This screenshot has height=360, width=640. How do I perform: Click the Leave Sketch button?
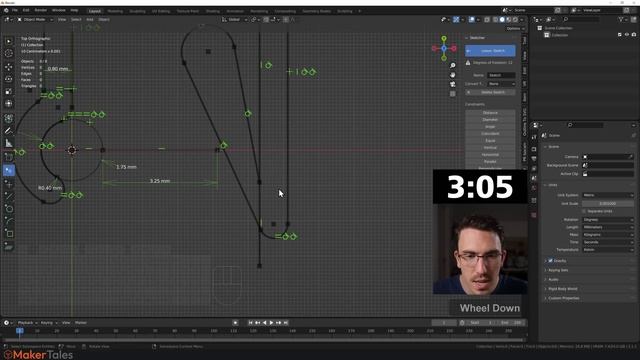(x=490, y=51)
